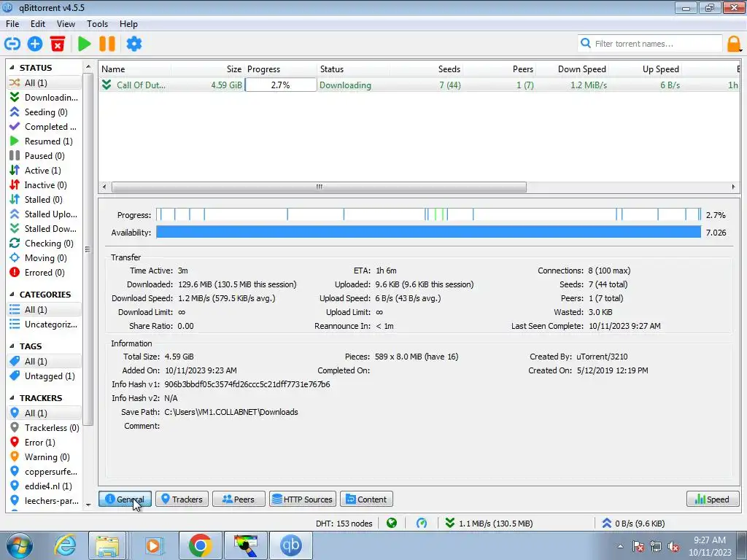Select the Inactive (0) filter
This screenshot has width=747, height=560.
tap(44, 184)
